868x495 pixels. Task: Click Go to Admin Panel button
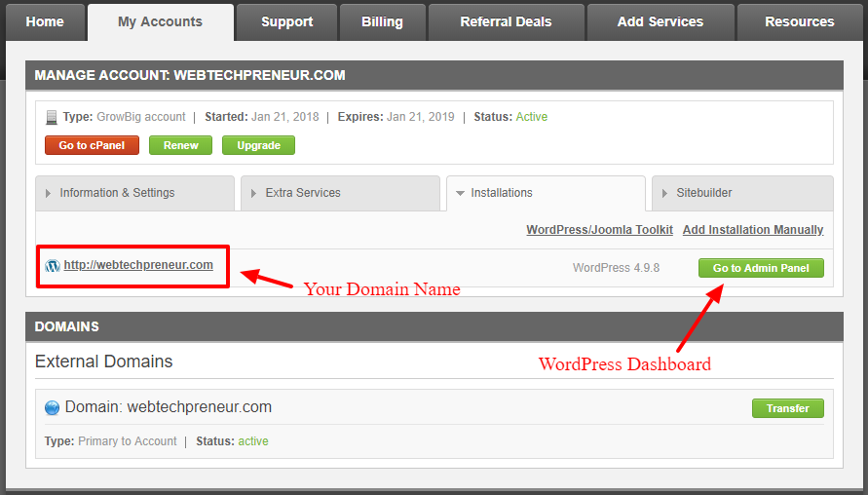point(761,268)
